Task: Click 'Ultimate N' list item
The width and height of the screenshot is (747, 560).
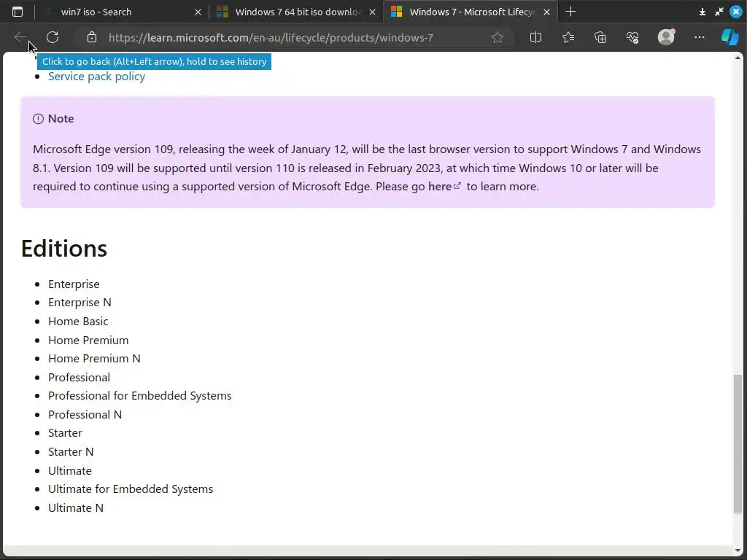Action: 76,508
